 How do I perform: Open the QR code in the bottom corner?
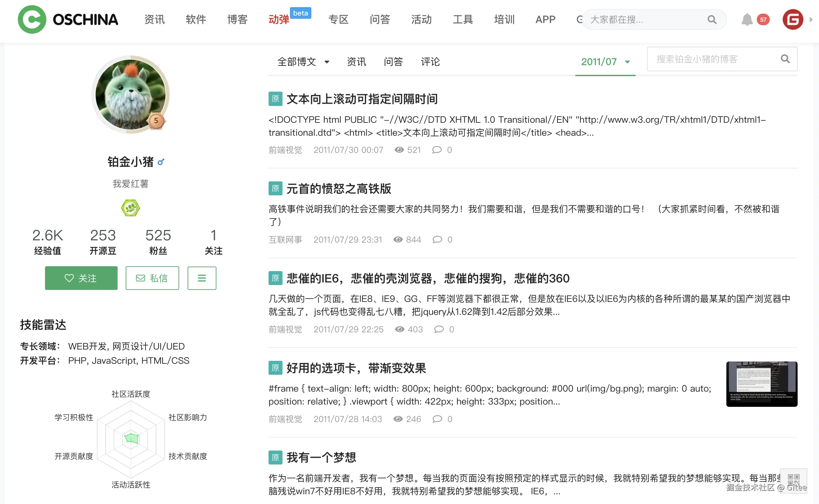tap(793, 480)
